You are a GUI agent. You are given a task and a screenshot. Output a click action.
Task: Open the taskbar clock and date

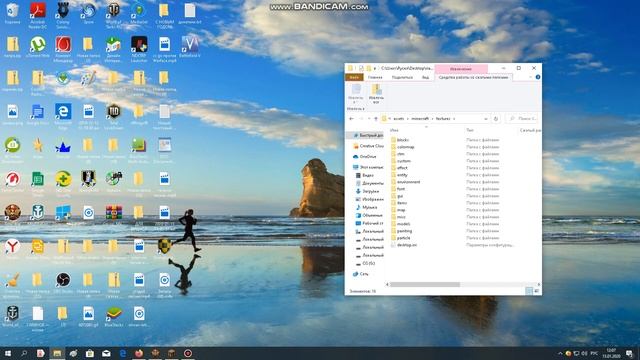point(611,353)
